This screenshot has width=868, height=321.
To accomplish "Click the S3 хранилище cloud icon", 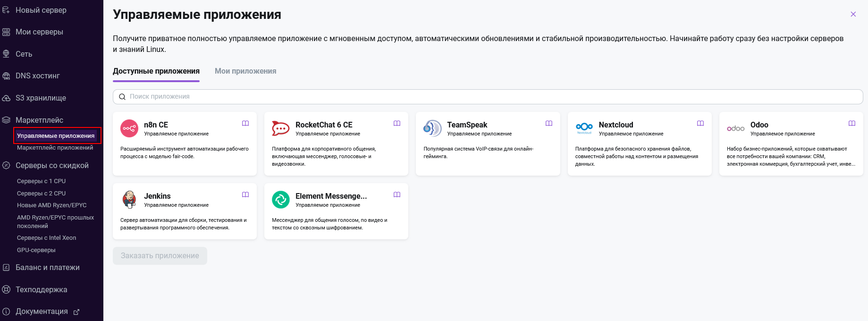I will coord(6,98).
